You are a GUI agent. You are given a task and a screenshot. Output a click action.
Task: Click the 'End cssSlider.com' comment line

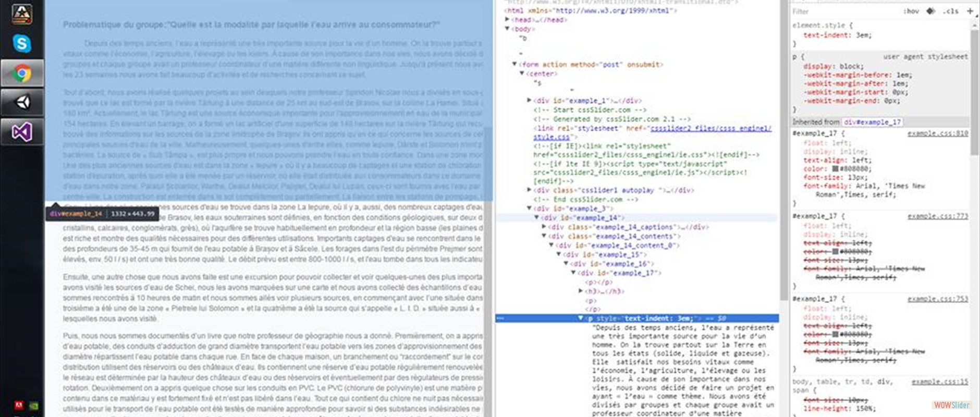[585, 199]
